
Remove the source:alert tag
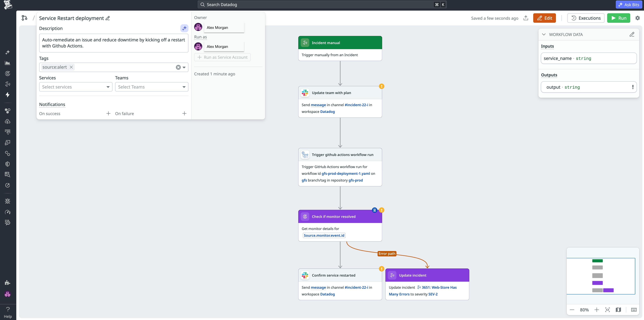click(x=71, y=67)
